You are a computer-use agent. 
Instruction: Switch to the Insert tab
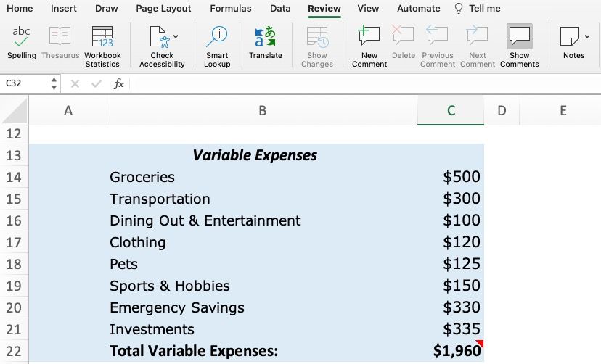(64, 9)
